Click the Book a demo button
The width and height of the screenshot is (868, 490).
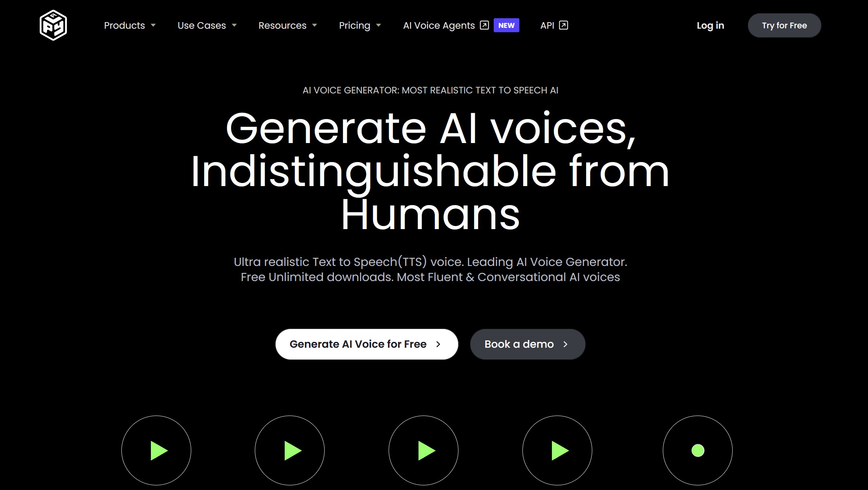coord(527,344)
